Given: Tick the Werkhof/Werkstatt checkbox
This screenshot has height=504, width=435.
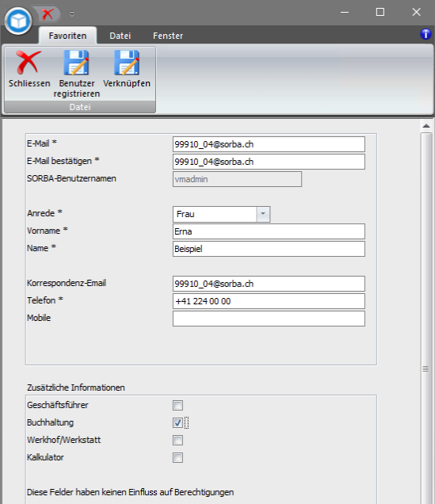Looking at the screenshot, I should (177, 440).
